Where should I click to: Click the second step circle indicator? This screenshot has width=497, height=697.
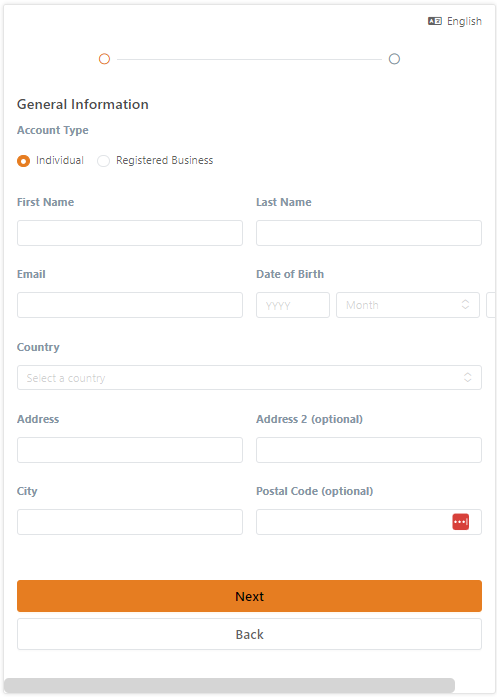click(394, 59)
